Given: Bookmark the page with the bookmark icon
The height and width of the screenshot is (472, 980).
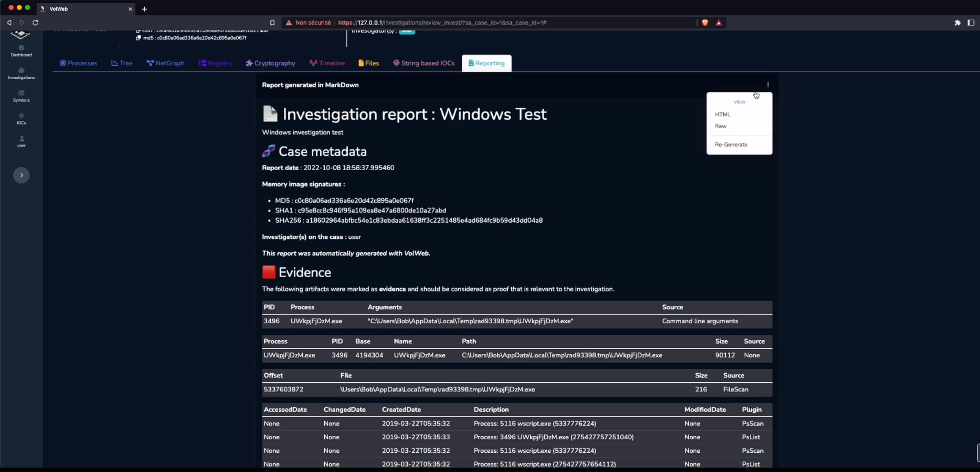Looking at the screenshot, I should 272,22.
